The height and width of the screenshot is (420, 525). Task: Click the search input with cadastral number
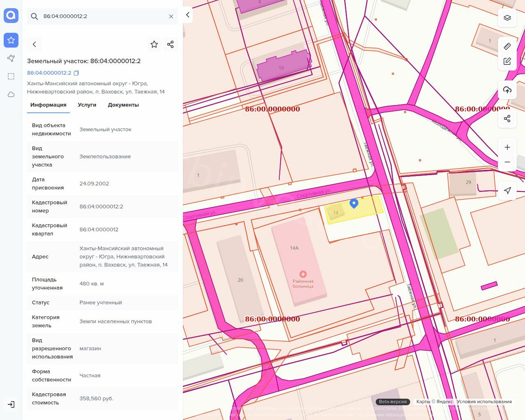(x=103, y=16)
